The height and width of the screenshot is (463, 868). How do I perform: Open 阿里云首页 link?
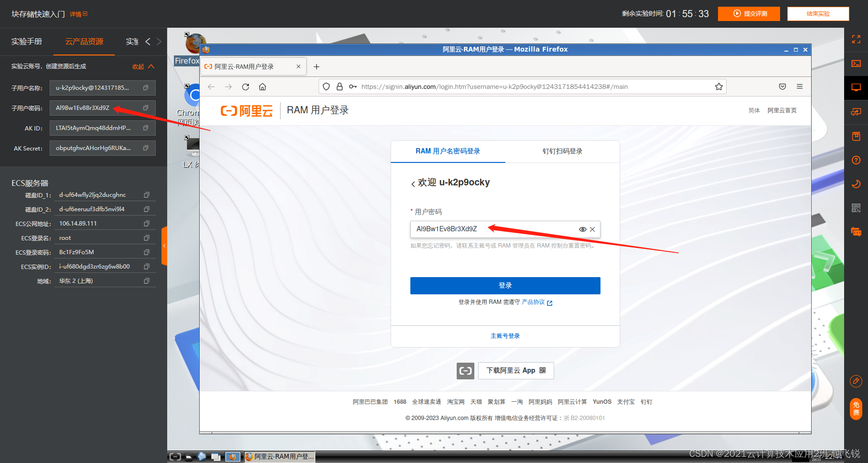pyautogui.click(x=782, y=110)
